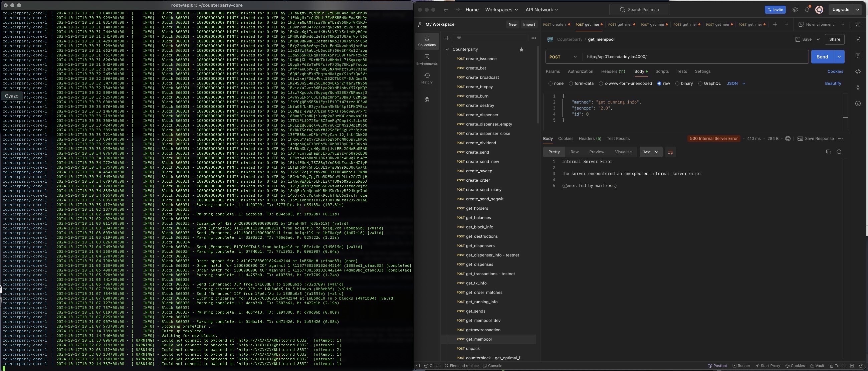Open the Save options dropdown arrow
Viewport: 868px width, 371px height.
tap(818, 39)
